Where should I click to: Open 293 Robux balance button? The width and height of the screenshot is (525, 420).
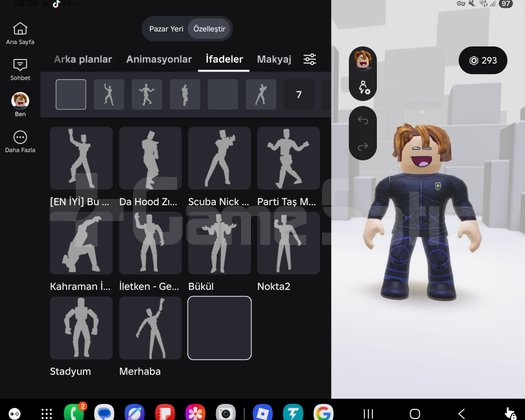(483, 60)
